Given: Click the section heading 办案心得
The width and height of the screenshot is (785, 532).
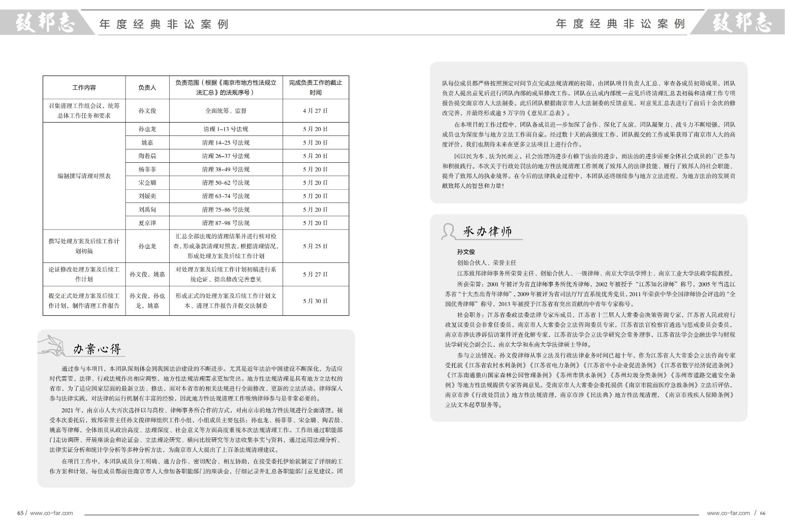Looking at the screenshot, I should pyautogui.click(x=97, y=349).
